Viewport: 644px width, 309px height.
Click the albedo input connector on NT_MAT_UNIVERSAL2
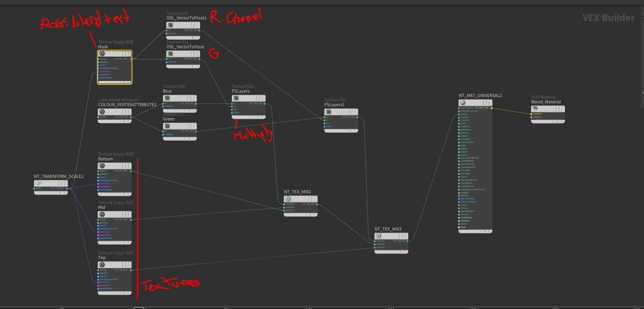pos(459,114)
